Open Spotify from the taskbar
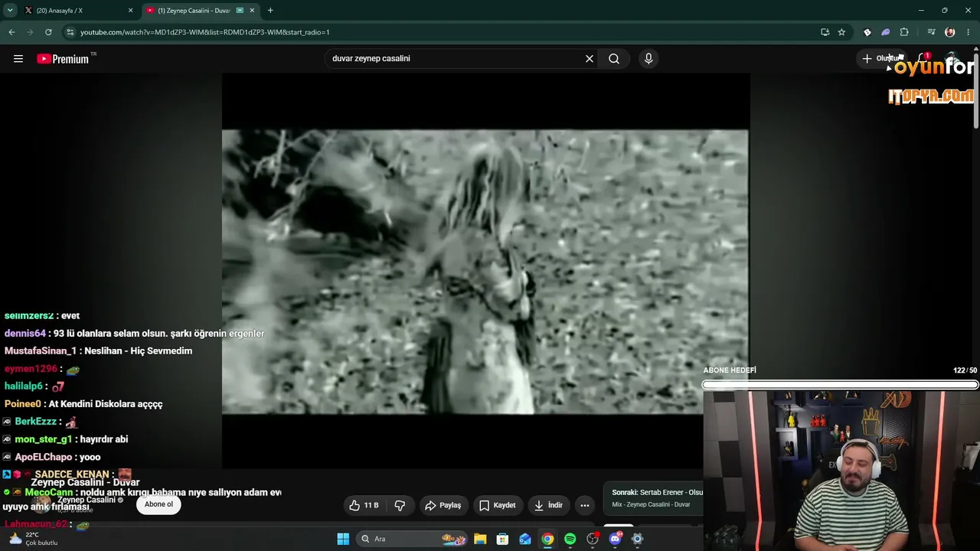The width and height of the screenshot is (980, 551). (x=570, y=539)
